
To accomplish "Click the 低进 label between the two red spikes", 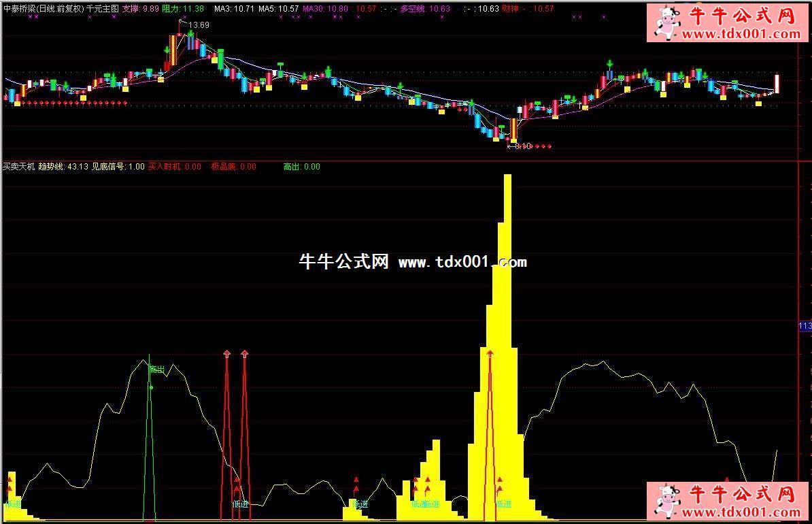I will click(241, 504).
